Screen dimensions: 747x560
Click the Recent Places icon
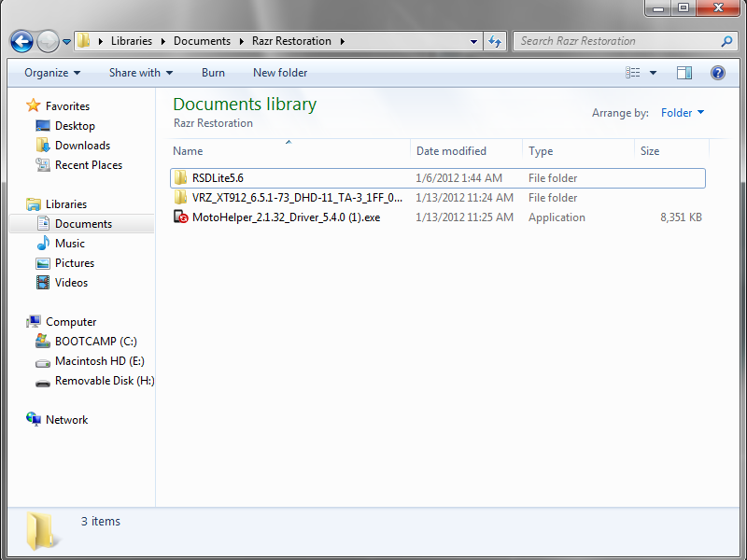tap(43, 165)
